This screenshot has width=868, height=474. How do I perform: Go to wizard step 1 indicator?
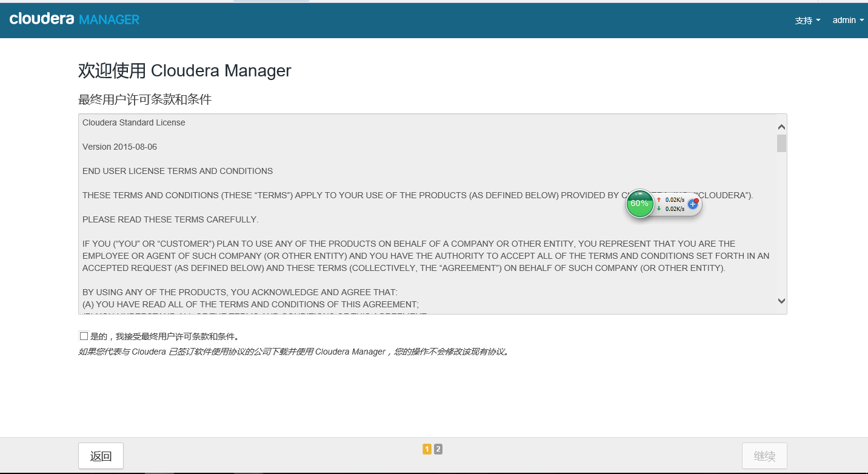[427, 449]
